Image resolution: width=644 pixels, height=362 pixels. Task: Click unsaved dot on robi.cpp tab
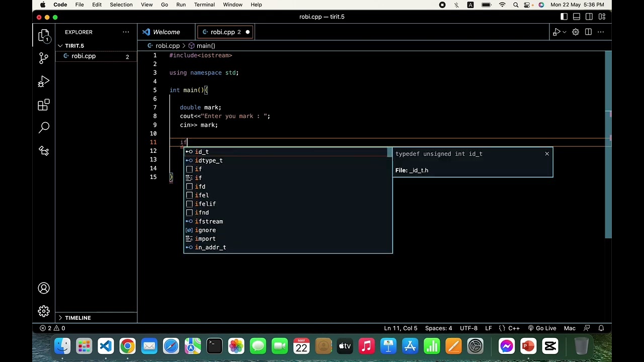coord(248,32)
